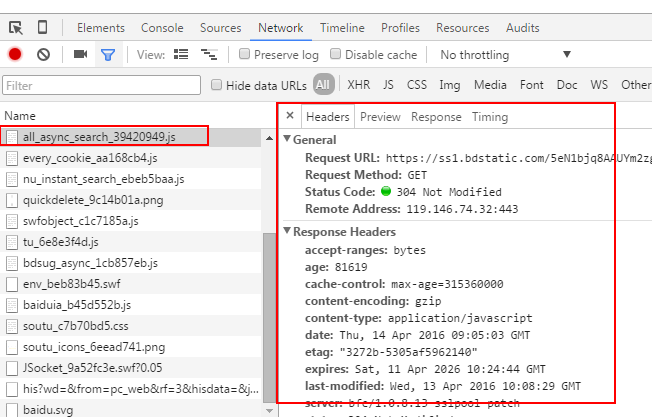The height and width of the screenshot is (417, 652).
Task: Click the element inspector arrow icon
Action: point(16,28)
